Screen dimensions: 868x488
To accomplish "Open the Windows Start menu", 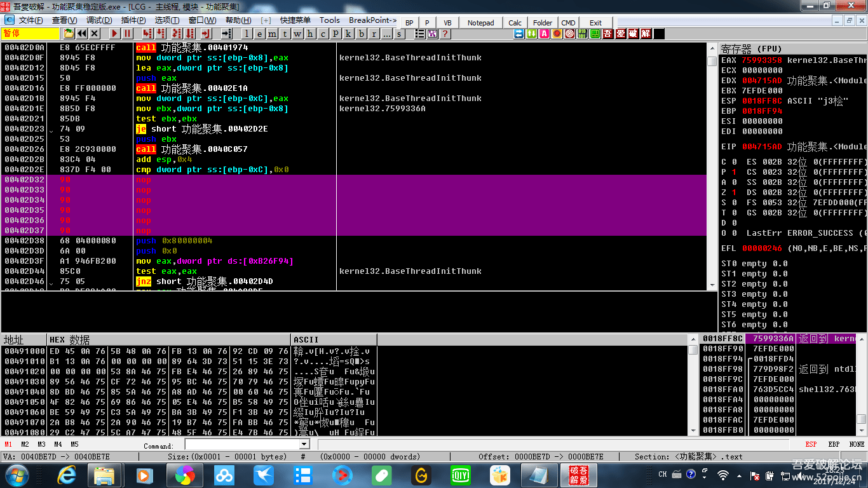I will tap(17, 475).
